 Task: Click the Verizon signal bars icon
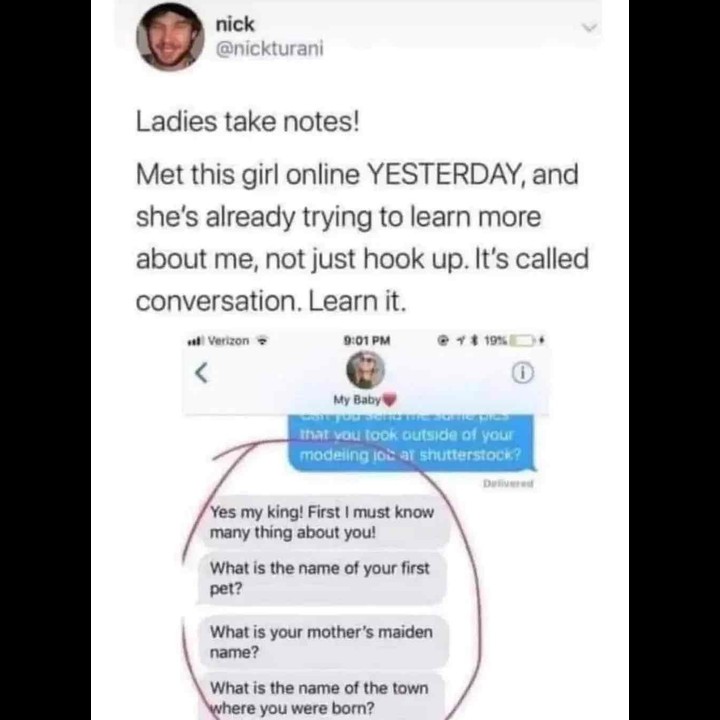[196, 341]
